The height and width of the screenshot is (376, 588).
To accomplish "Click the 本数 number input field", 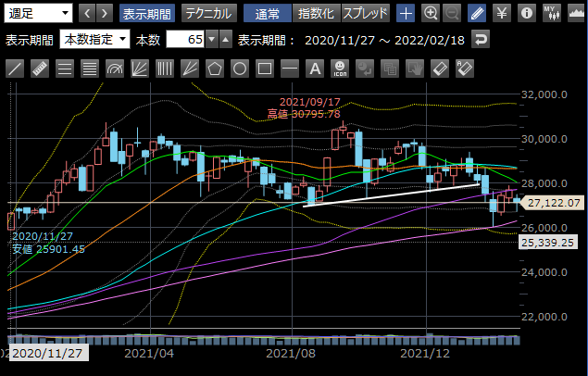I will [x=184, y=40].
